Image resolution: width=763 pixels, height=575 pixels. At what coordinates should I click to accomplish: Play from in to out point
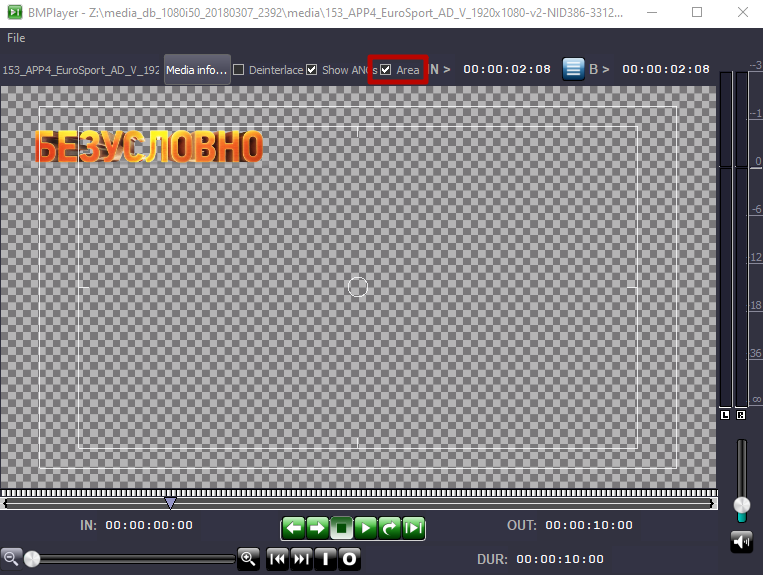(414, 528)
